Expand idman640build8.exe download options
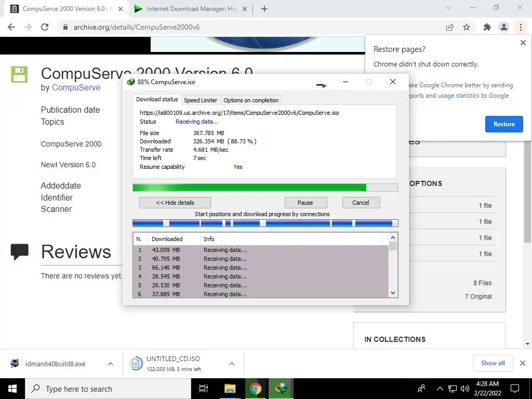Screen dimensions: 532x399 [111, 364]
